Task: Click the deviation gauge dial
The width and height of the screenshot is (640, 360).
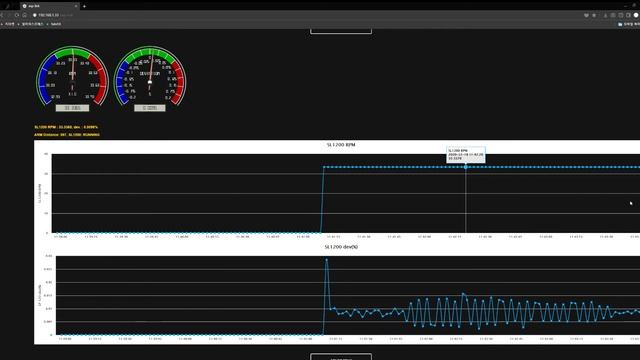Action: 150,76
